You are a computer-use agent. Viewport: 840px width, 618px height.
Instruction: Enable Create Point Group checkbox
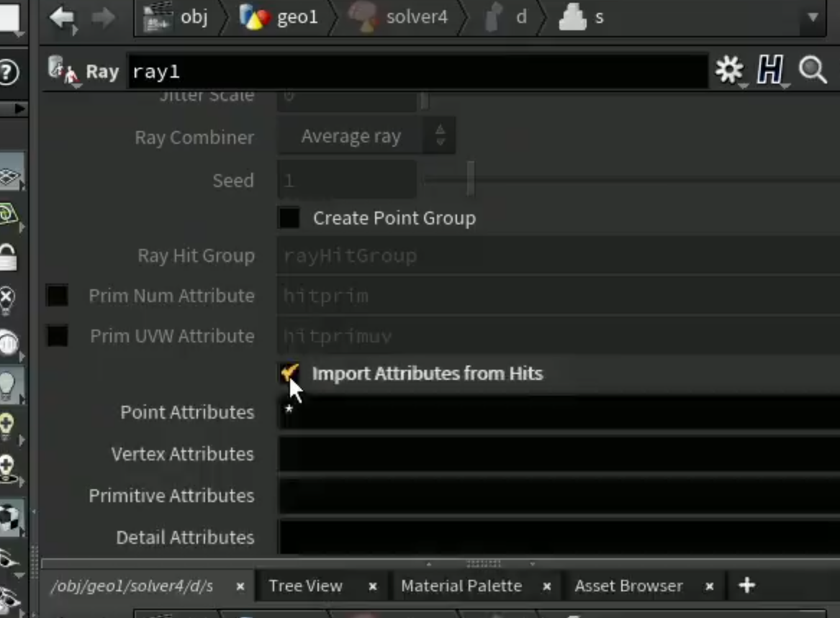pos(289,218)
